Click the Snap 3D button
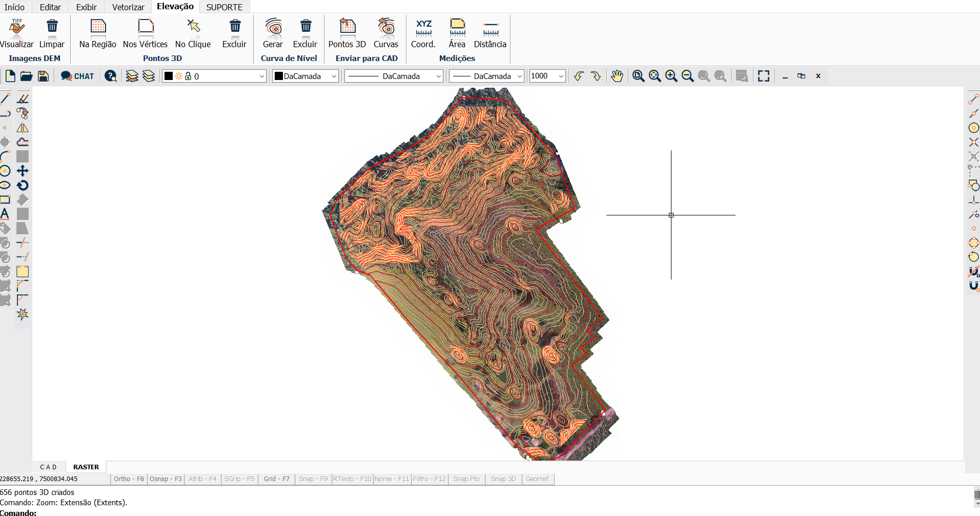The width and height of the screenshot is (980, 516). 503,479
